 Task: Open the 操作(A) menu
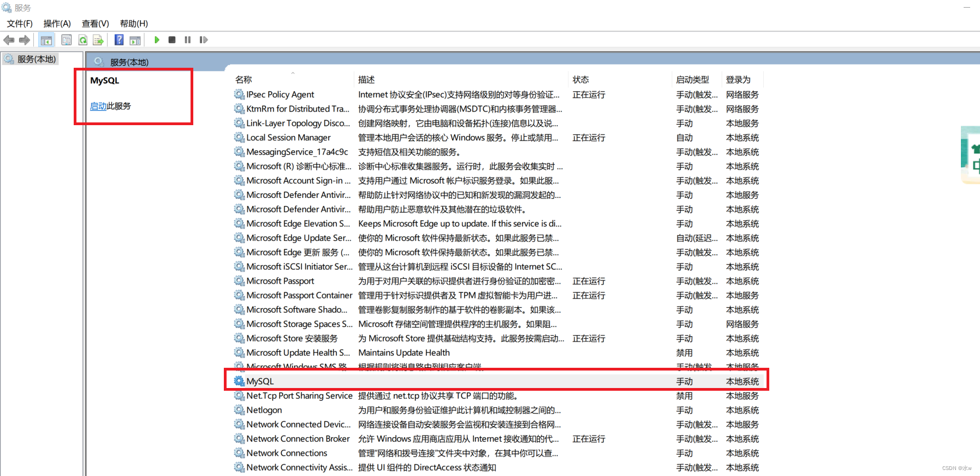tap(57, 23)
